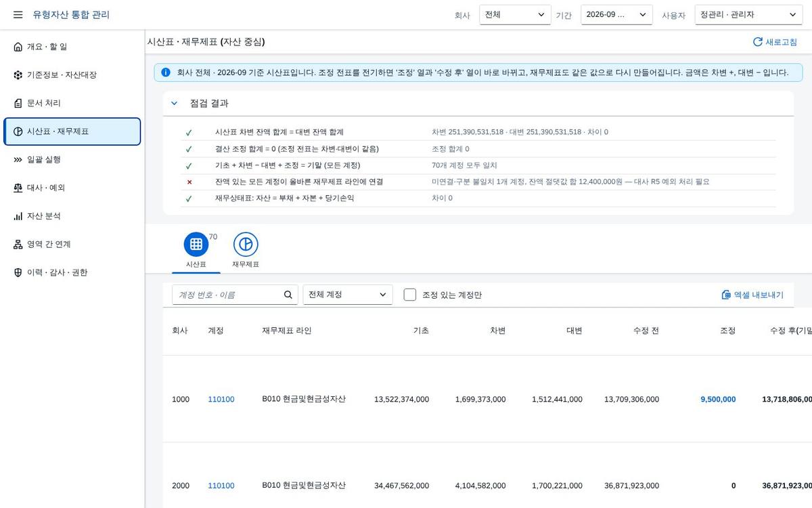The width and height of the screenshot is (812, 508).
Task: Open the 기간 dropdown showing 2026-09
Action: 616,15
